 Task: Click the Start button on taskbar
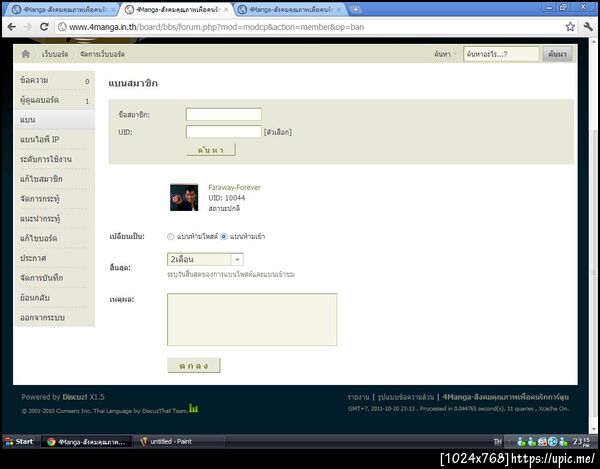click(x=19, y=441)
